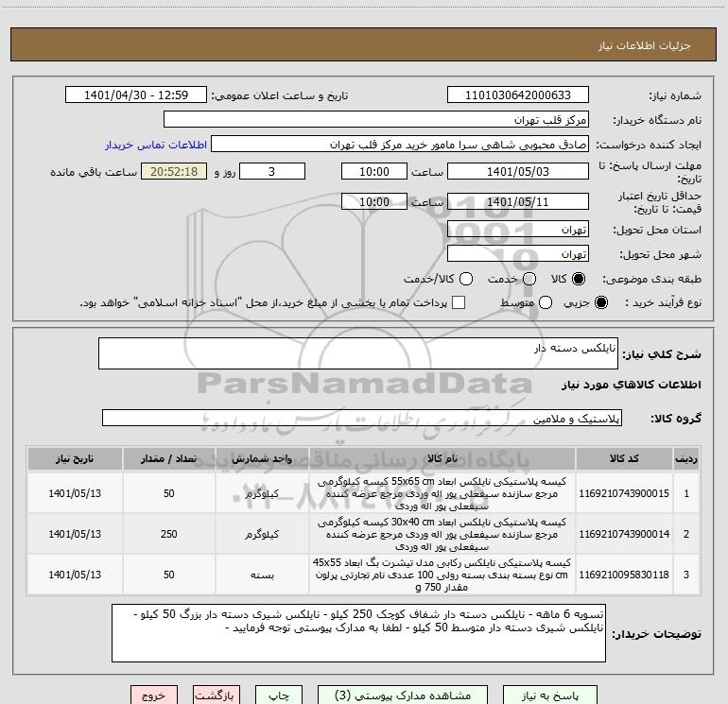The width and height of the screenshot is (728, 704).
Task: Click the بازگشت back button
Action: click(x=217, y=695)
